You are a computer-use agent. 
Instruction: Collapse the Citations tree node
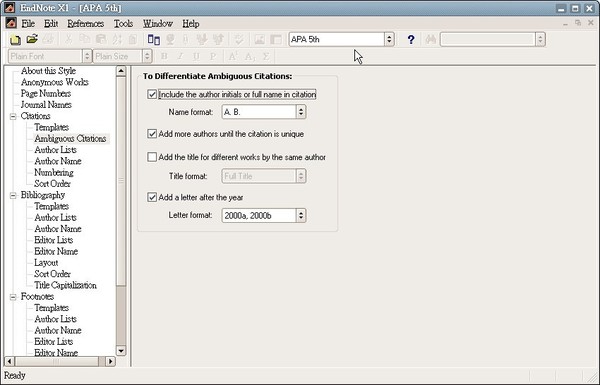tap(13, 116)
